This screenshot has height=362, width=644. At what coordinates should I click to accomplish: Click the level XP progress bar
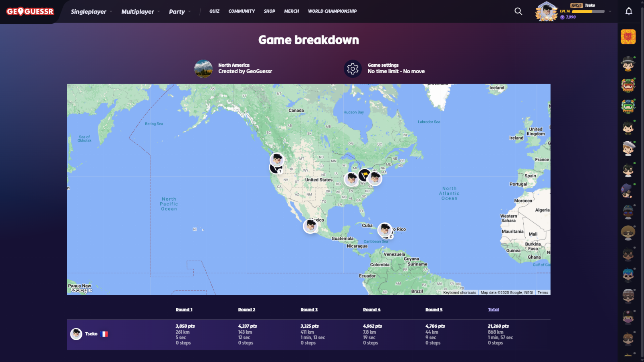pos(588,12)
